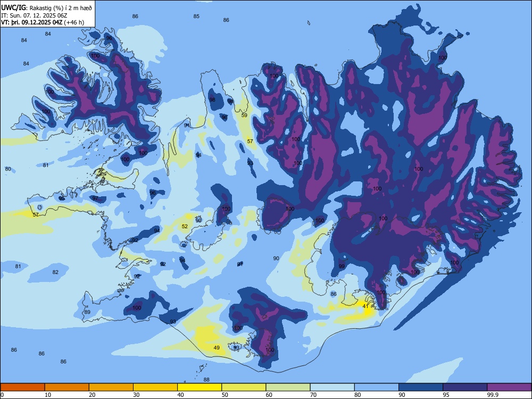Click the '59' humidity value on the map
The height and width of the screenshot is (399, 532).
(x=244, y=115)
